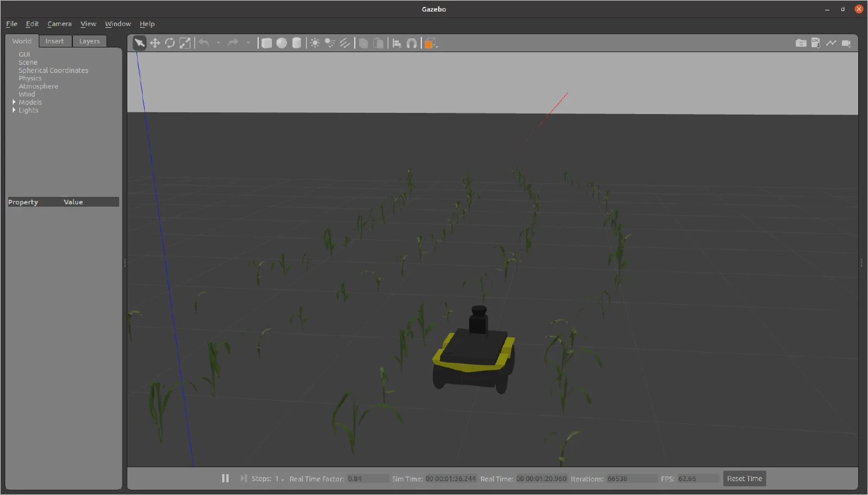
Task: Step the simulation forward once
Action: pyautogui.click(x=242, y=478)
